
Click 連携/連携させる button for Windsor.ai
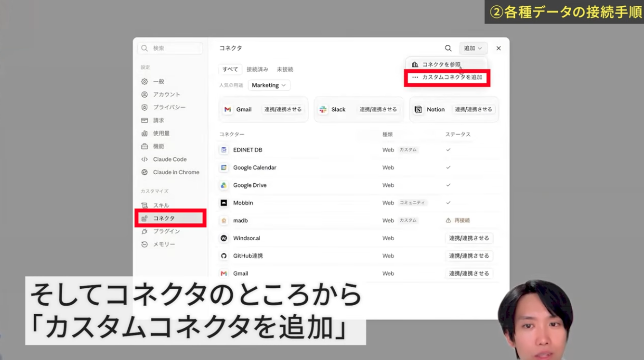click(x=469, y=238)
